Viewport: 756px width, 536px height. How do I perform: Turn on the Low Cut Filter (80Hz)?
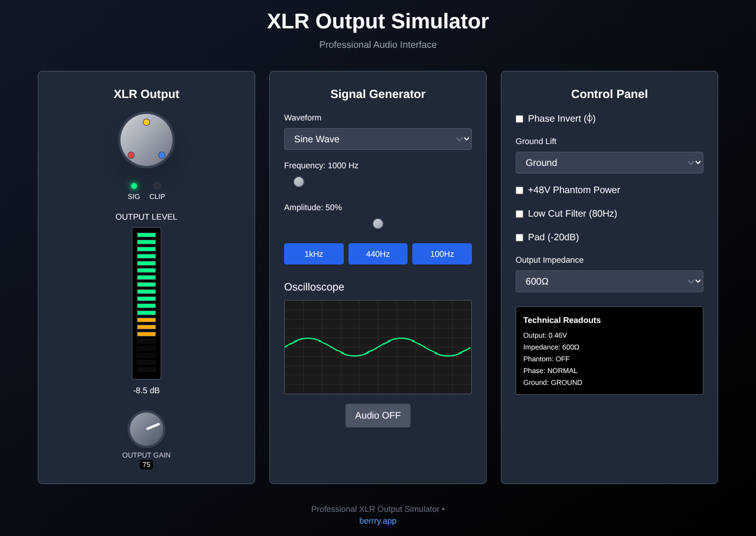(519, 214)
